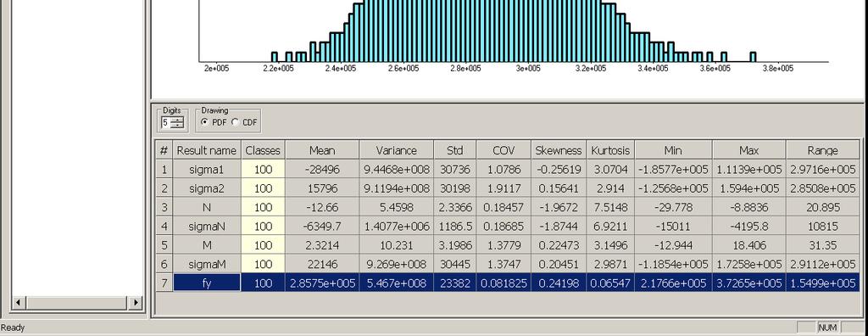The image size is (868, 336).
Task: Click the Variance column header
Action: click(396, 150)
